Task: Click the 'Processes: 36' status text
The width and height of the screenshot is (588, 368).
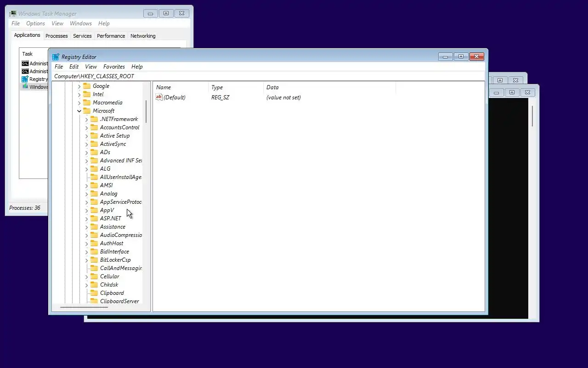Action: [x=25, y=208]
